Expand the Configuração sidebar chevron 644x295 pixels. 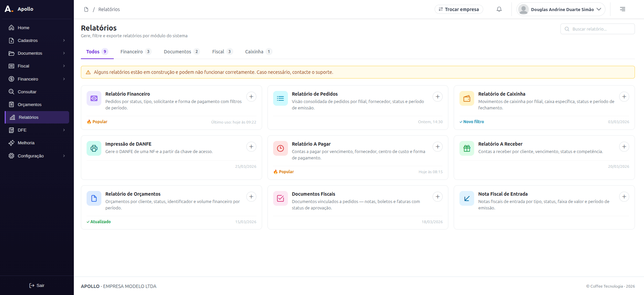64,156
